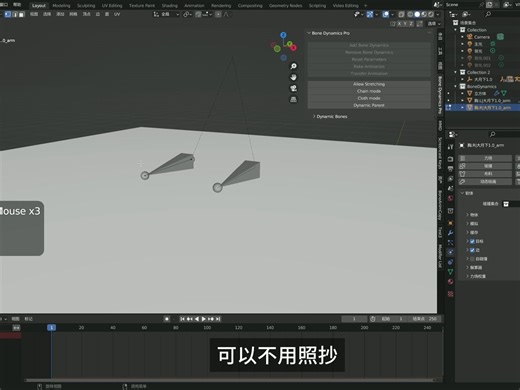The width and height of the screenshot is (520, 390).
Task: Open the Material properties tab
Action: click(x=450, y=282)
